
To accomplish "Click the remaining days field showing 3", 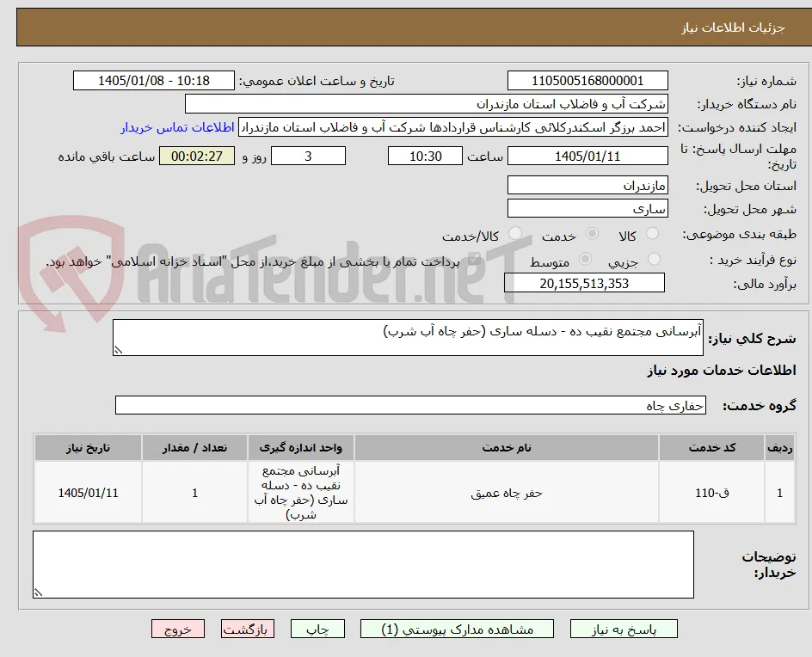I will (308, 156).
